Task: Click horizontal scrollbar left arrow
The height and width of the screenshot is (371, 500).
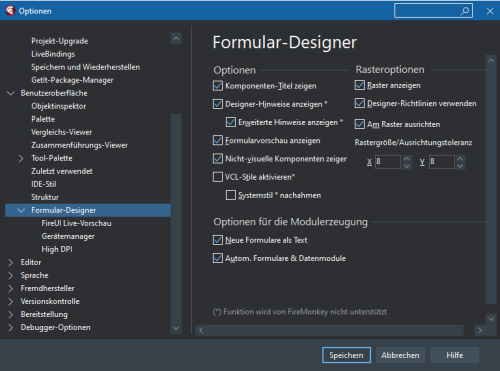Action: (x=201, y=330)
